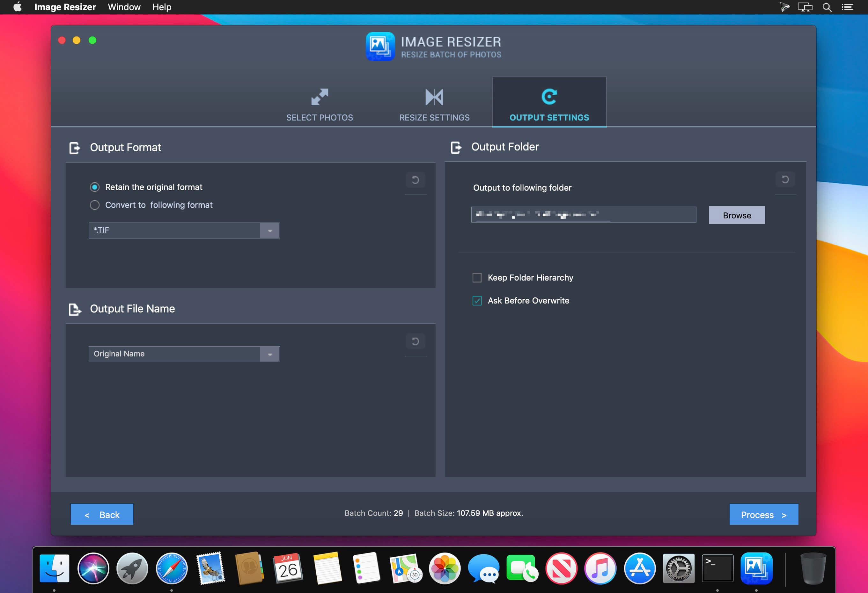Image resolution: width=868 pixels, height=593 pixels.
Task: Open the notification center list icon
Action: (x=848, y=7)
